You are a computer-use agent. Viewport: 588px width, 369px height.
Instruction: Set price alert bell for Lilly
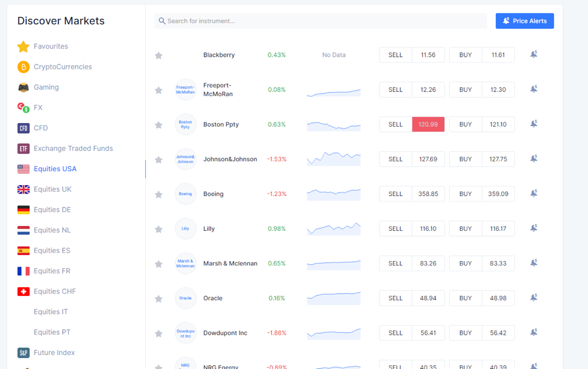(x=534, y=228)
